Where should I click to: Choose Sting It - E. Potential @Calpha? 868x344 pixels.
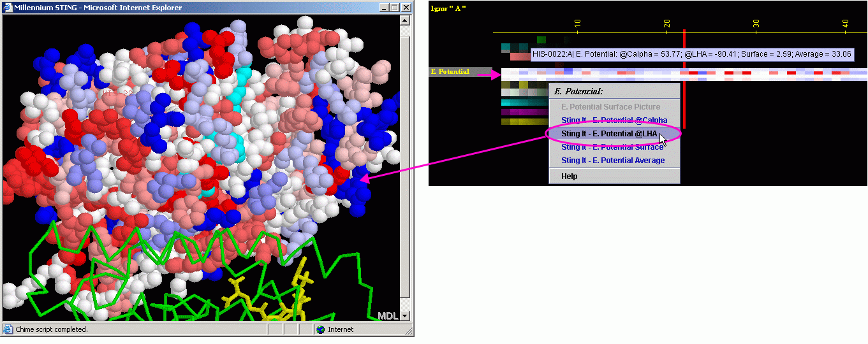614,120
